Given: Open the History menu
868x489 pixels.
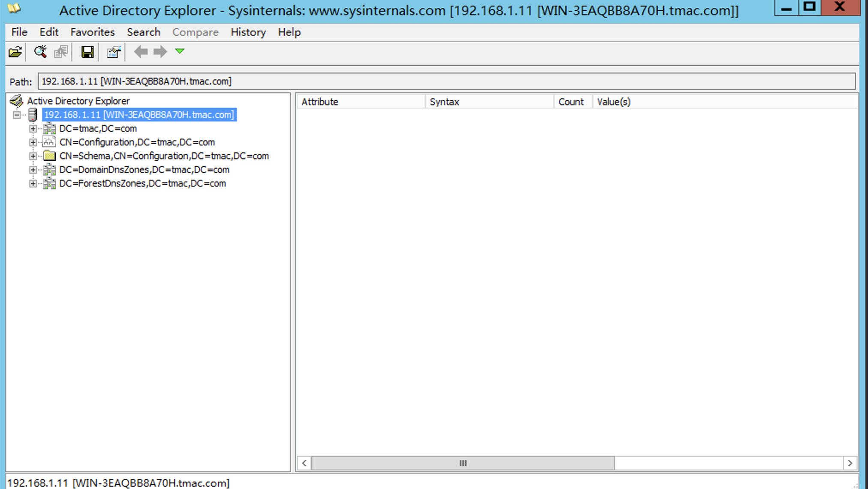Looking at the screenshot, I should [248, 32].
